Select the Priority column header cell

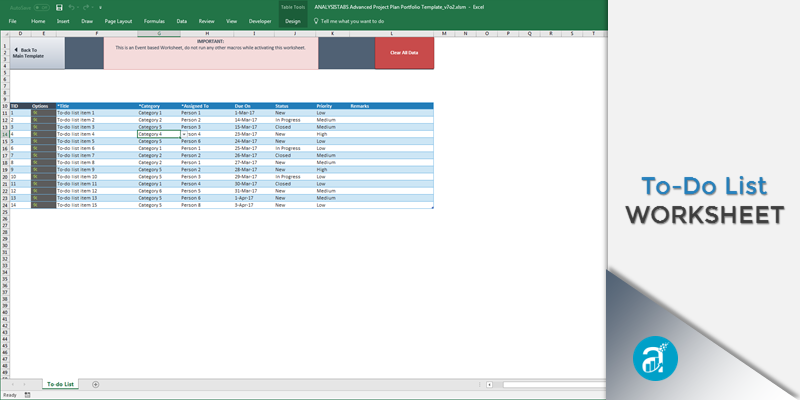324,105
